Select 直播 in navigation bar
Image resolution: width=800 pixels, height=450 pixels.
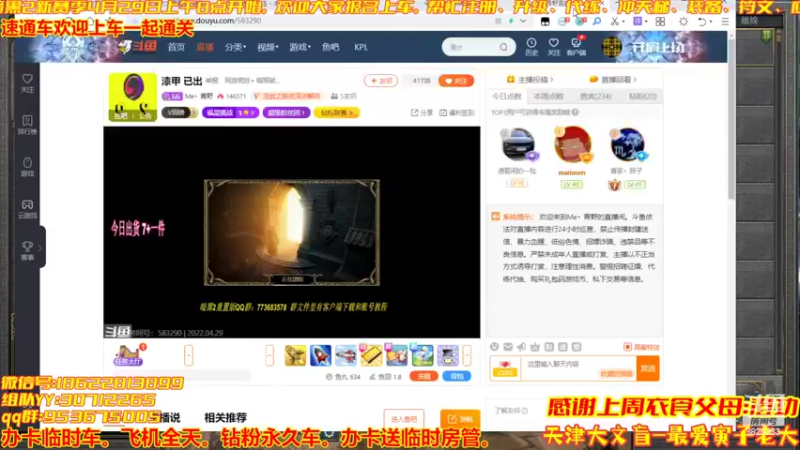click(x=205, y=47)
